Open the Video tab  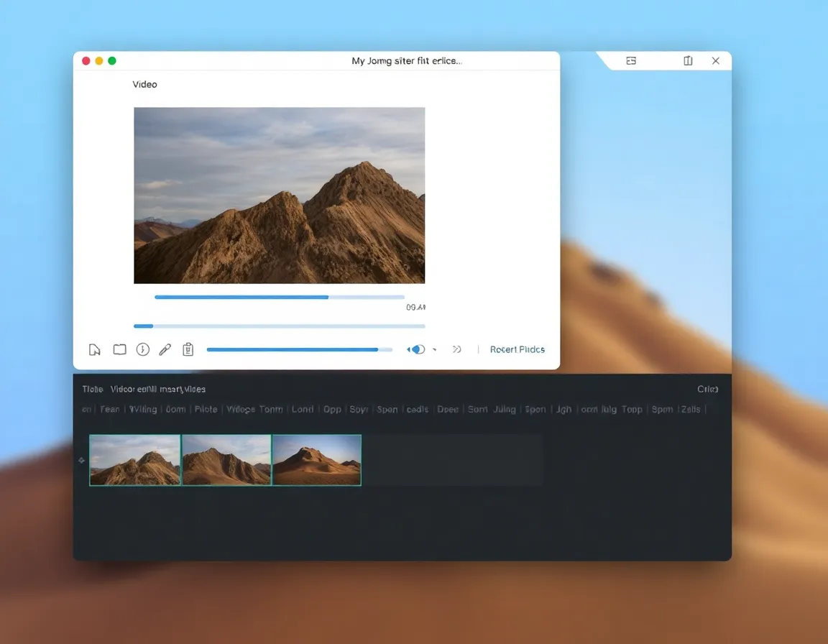[x=144, y=84]
